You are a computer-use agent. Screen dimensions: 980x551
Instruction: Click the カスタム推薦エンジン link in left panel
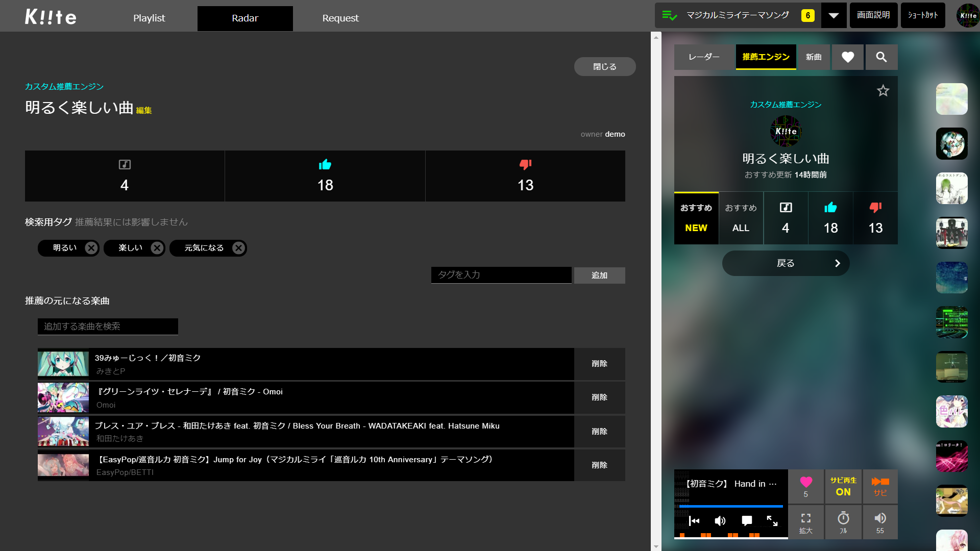pyautogui.click(x=64, y=86)
